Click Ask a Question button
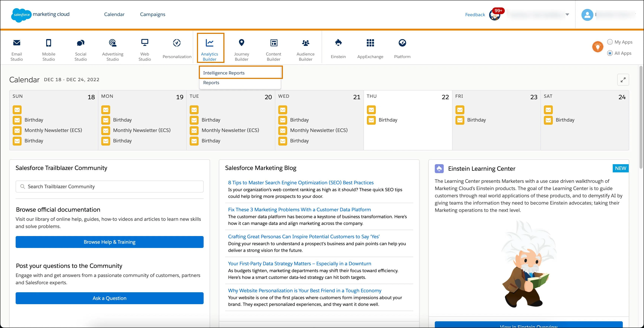644x328 pixels. point(109,298)
